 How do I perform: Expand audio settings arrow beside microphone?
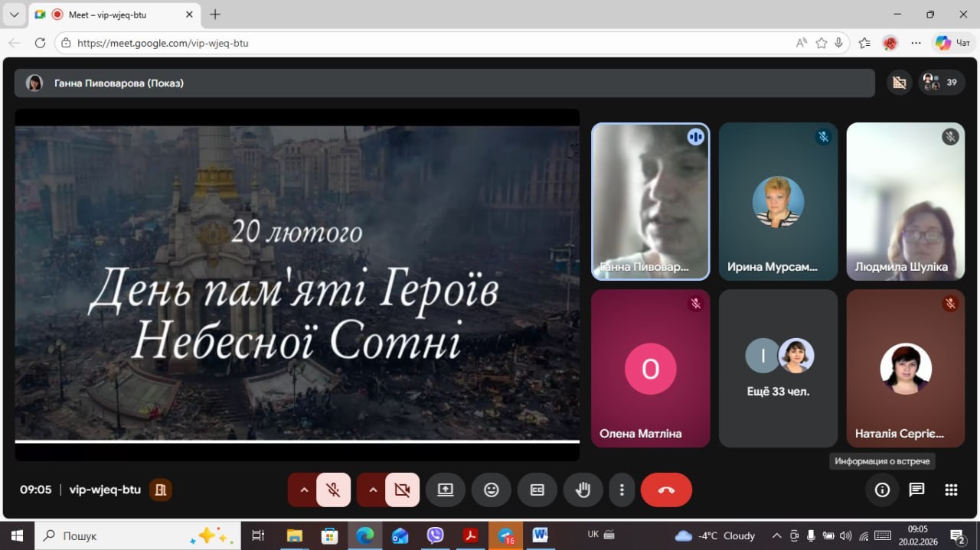click(x=304, y=490)
